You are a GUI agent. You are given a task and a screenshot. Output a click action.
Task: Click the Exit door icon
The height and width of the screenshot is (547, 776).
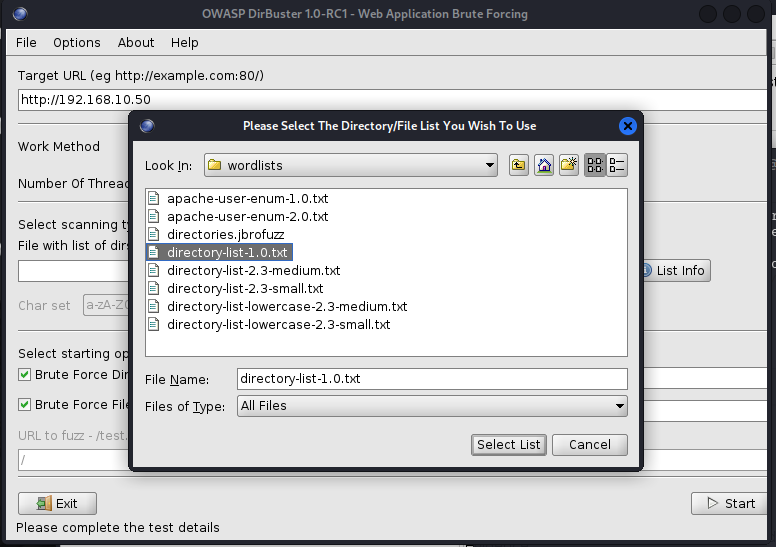coord(44,503)
